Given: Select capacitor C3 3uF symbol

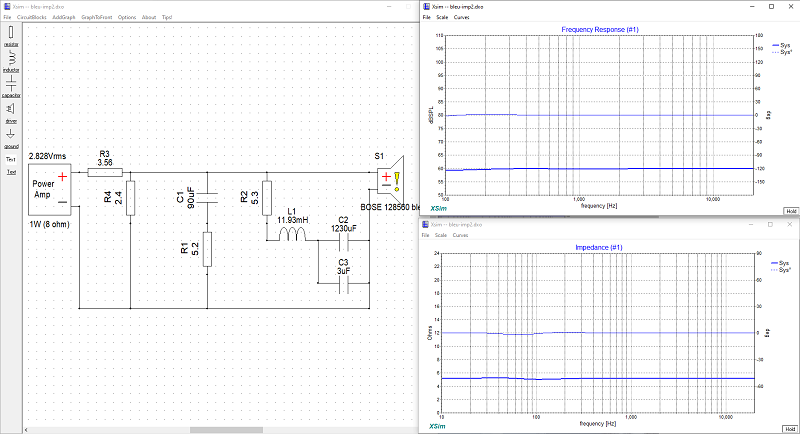Looking at the screenshot, I should pyautogui.click(x=344, y=287).
